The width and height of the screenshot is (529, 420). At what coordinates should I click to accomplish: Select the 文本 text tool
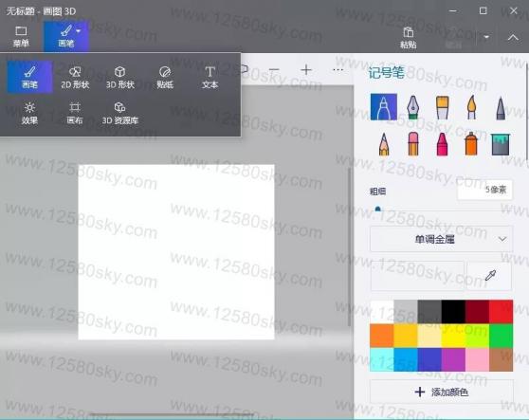tap(210, 77)
